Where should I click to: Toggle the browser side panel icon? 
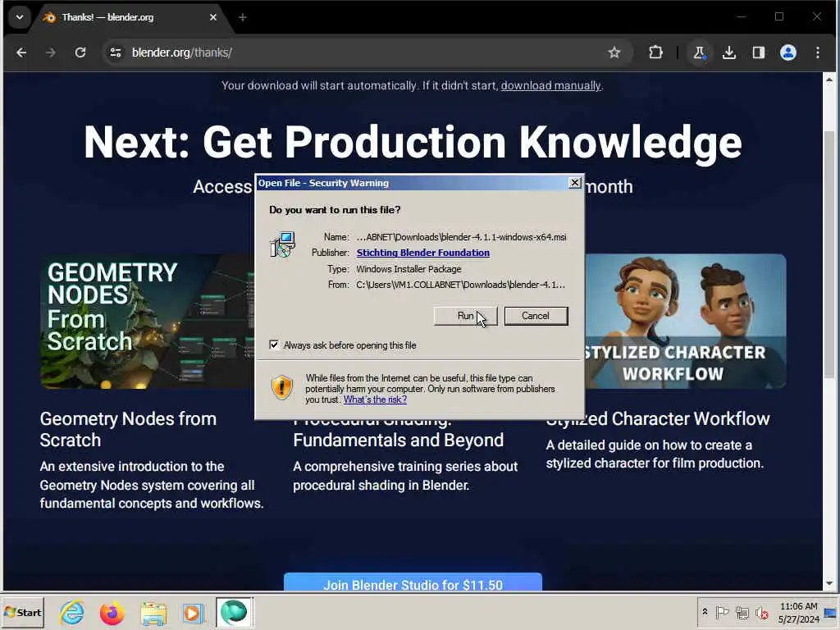pos(759,52)
